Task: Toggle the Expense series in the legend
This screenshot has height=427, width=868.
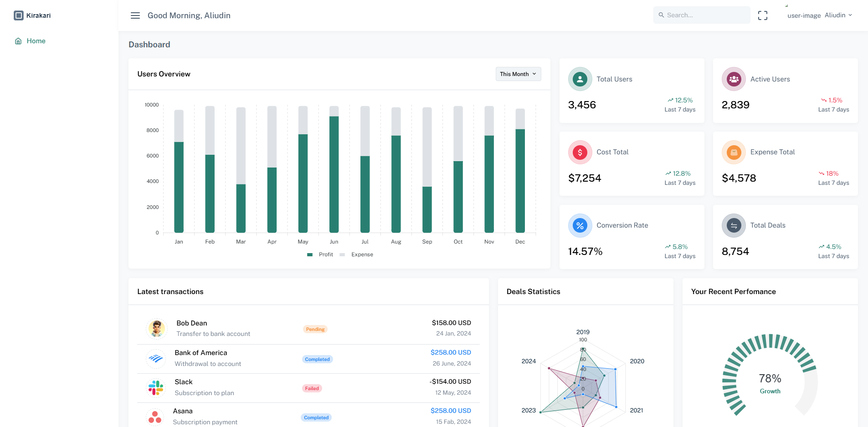Action: (357, 254)
